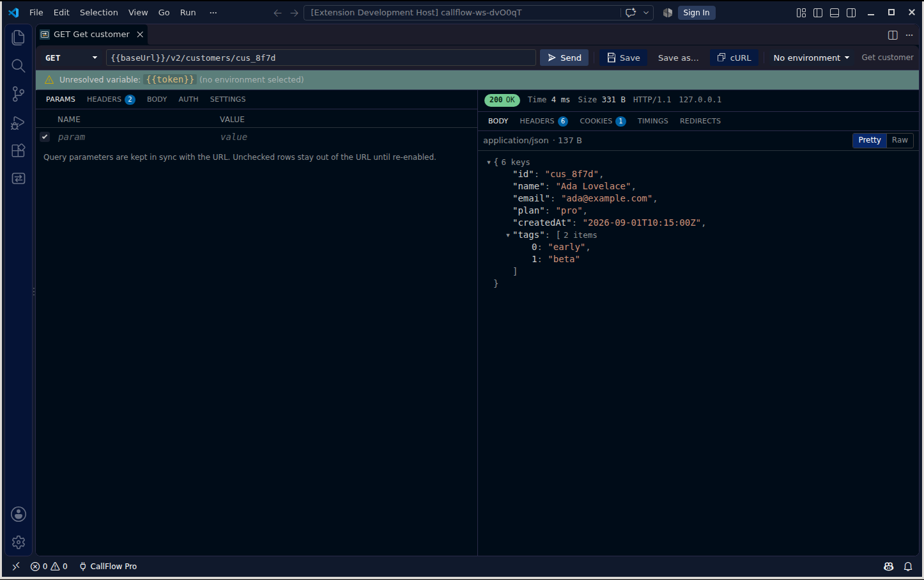The height and width of the screenshot is (580, 924).
Task: Open the File menu
Action: point(36,13)
